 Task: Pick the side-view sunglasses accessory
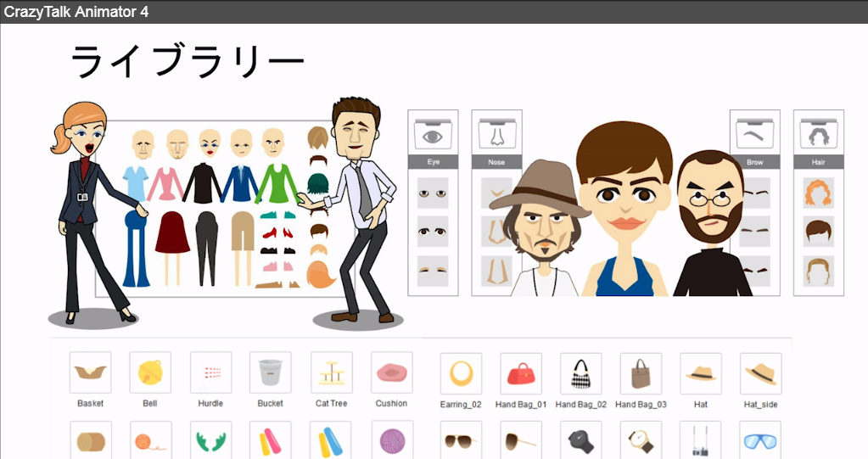(521, 440)
